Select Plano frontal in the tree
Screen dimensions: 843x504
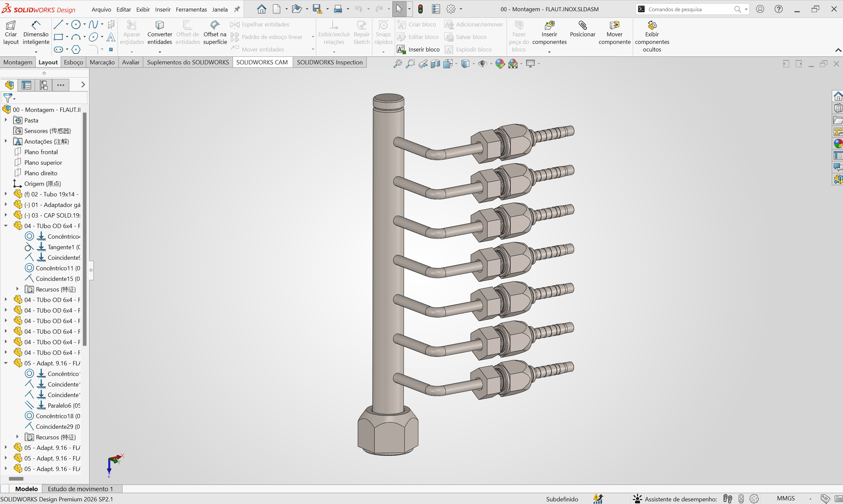[x=41, y=152]
